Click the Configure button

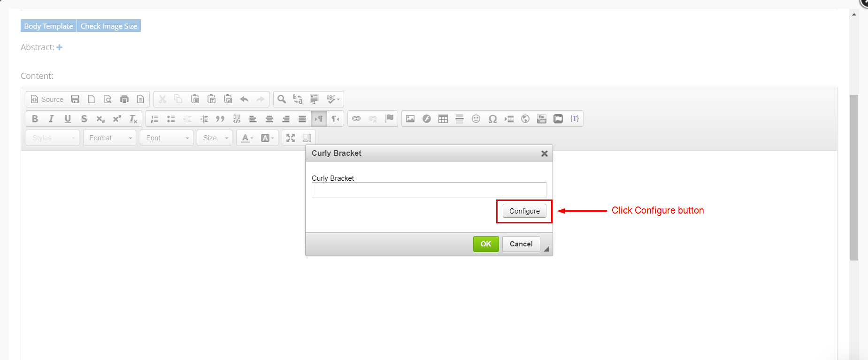point(524,211)
